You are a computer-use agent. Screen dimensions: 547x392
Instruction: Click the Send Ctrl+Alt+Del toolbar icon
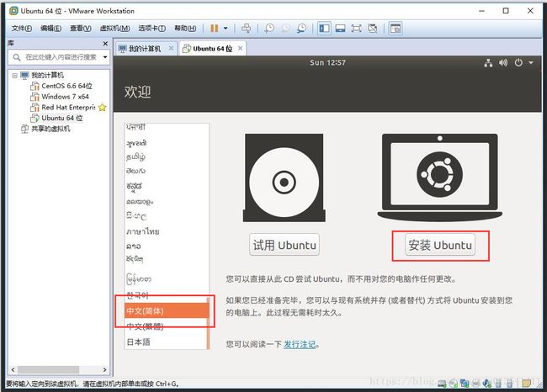(247, 29)
